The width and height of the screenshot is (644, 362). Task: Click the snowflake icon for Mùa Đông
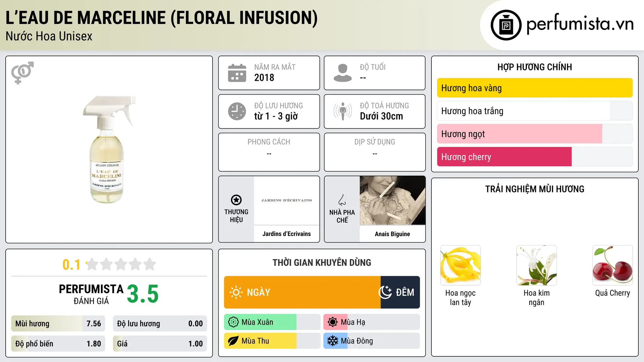point(333,341)
